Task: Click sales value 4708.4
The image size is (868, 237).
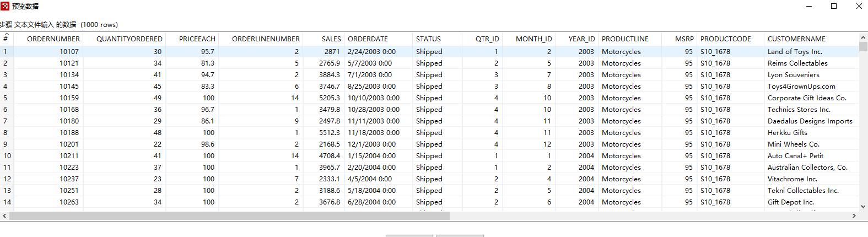Action: (x=330, y=156)
